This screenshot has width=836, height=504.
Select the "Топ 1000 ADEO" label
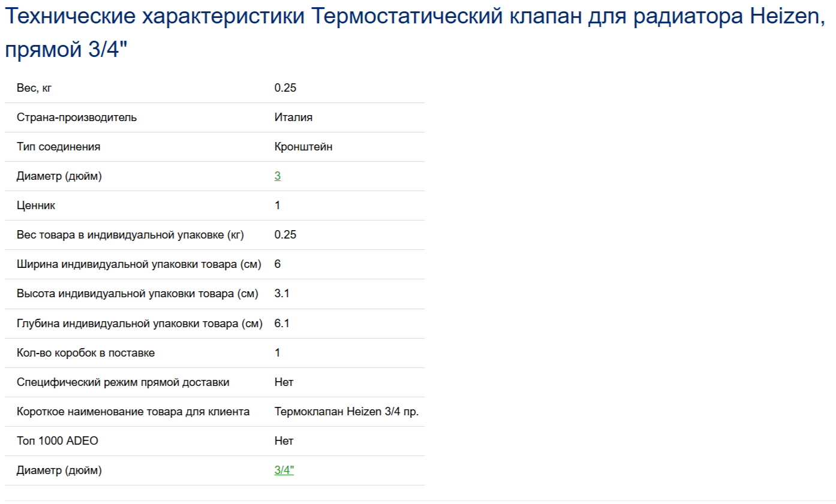tap(58, 441)
